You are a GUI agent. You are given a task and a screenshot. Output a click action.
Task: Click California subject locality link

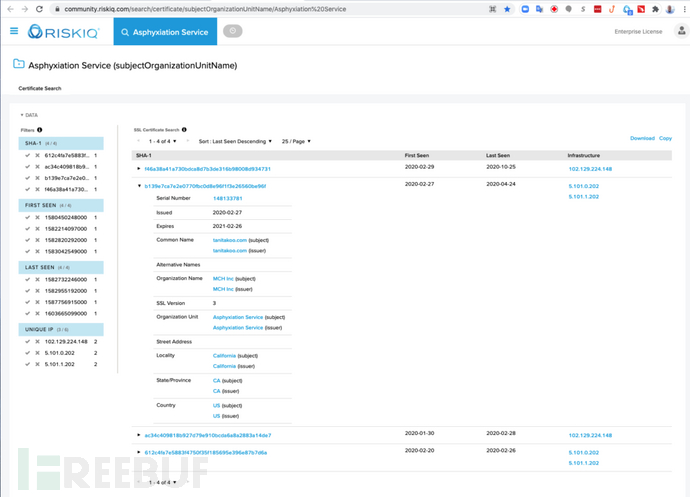tap(224, 356)
